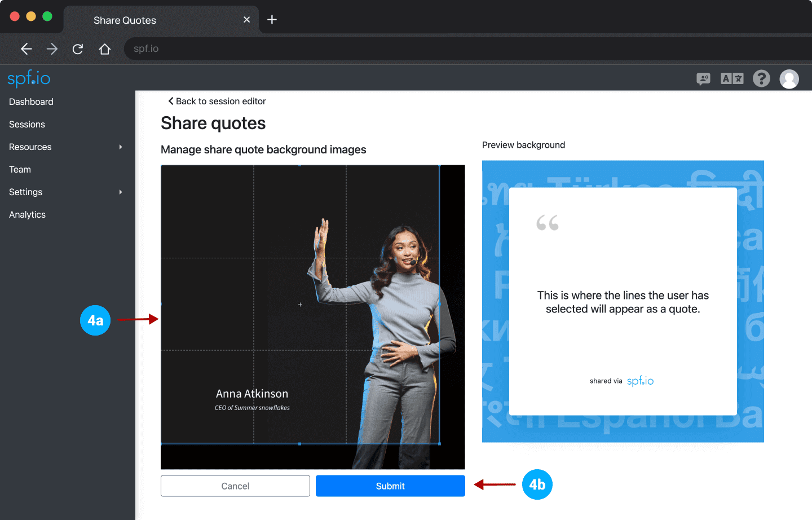This screenshot has height=520, width=812.
Task: Expand the Settings submenu arrow
Action: pyautogui.click(x=121, y=192)
